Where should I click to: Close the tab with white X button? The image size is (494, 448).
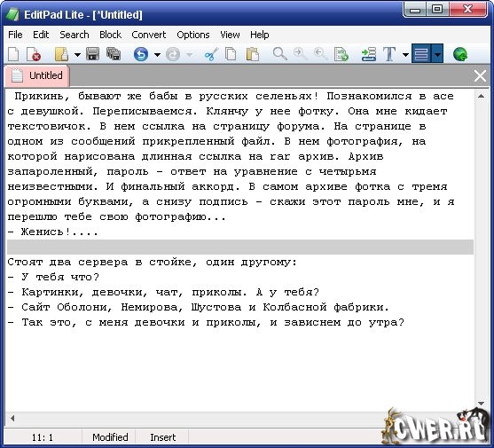(x=480, y=76)
